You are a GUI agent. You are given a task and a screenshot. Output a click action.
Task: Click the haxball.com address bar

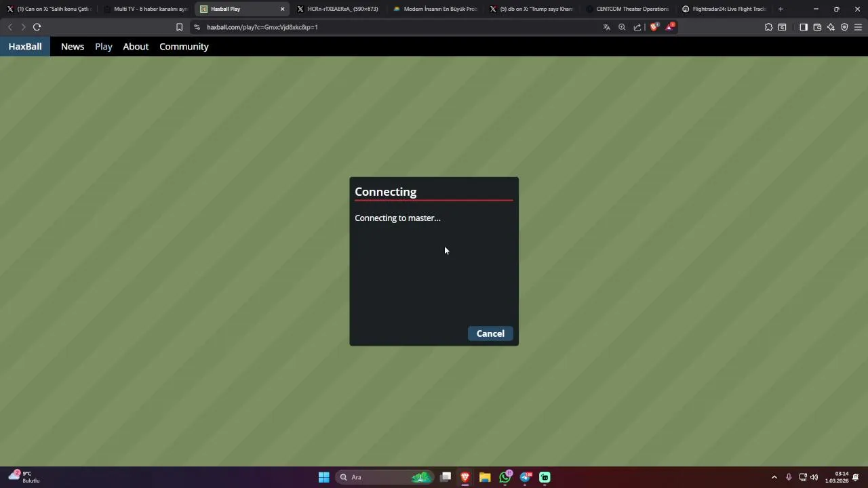pos(400,27)
